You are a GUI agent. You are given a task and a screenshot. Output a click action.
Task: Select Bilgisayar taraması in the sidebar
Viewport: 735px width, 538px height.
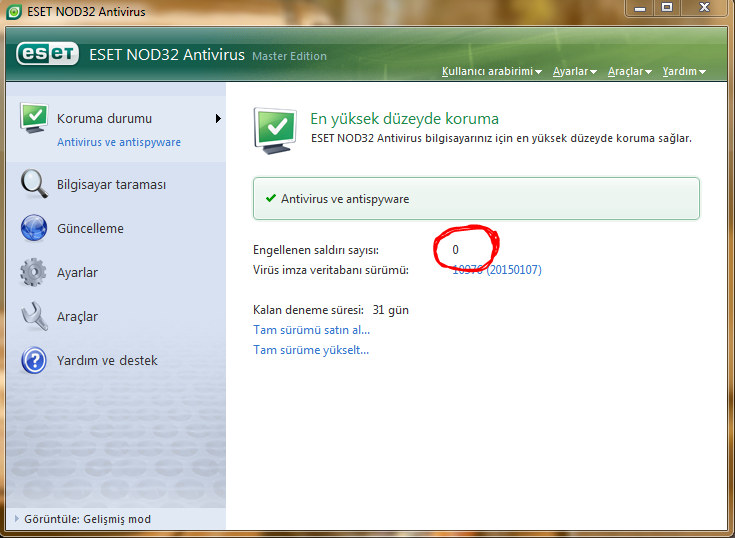112,185
